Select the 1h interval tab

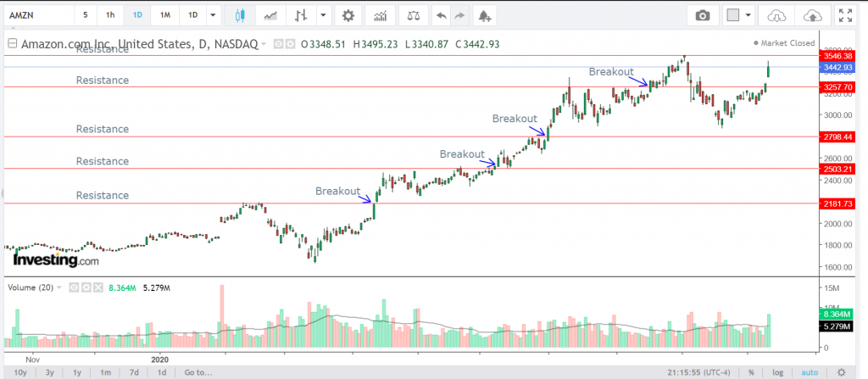click(110, 15)
